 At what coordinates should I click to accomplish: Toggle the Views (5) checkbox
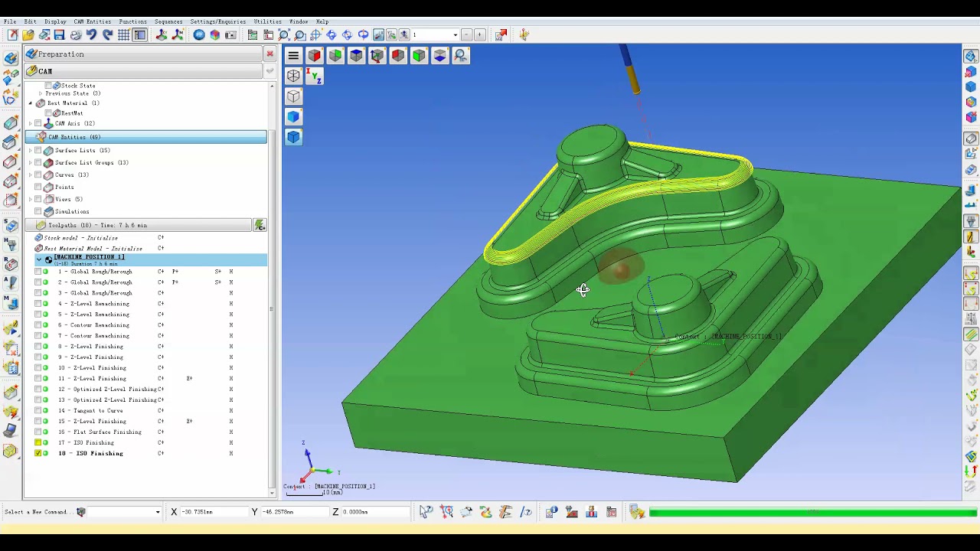click(38, 200)
